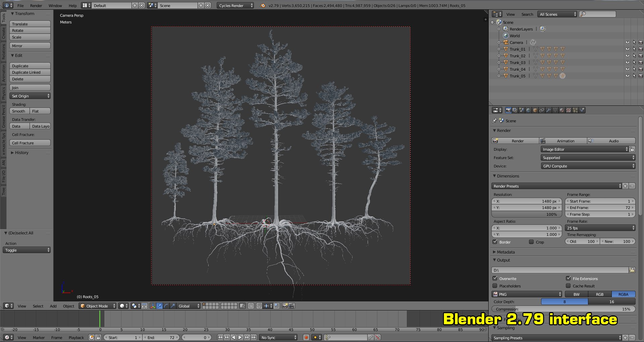This screenshot has height=342, width=644.
Task: Toggle the Overwrite checkbox
Action: (x=495, y=278)
